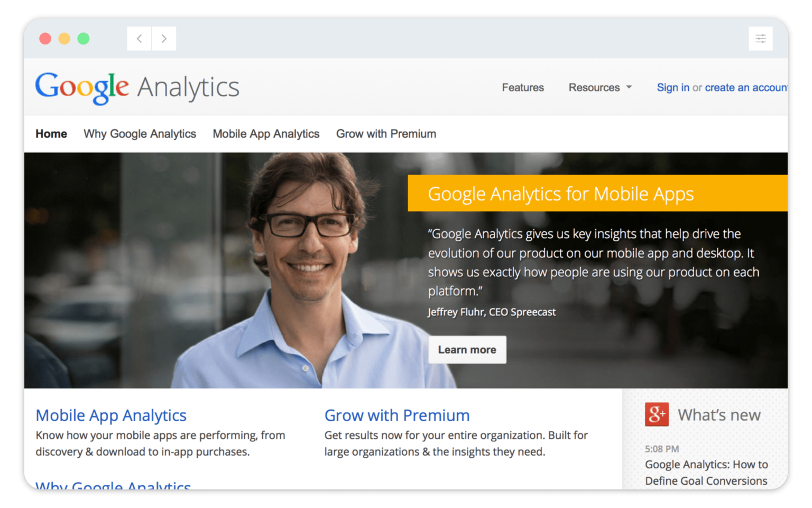The height and width of the screenshot is (508, 812).
Task: Select the Home navigation tab
Action: coord(51,134)
